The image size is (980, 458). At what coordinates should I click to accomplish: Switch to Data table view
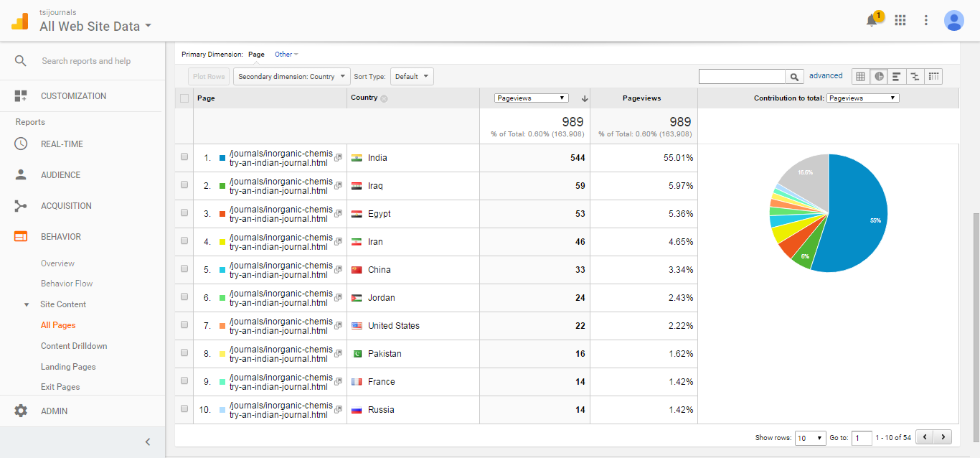click(x=860, y=76)
